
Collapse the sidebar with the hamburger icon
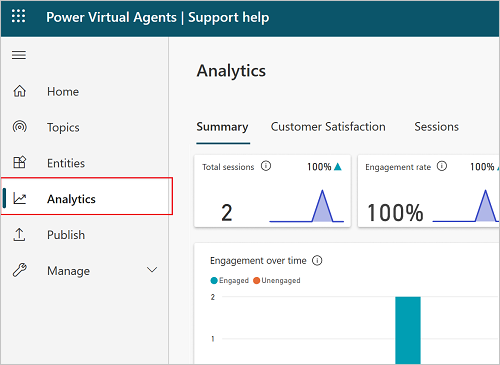pos(19,55)
